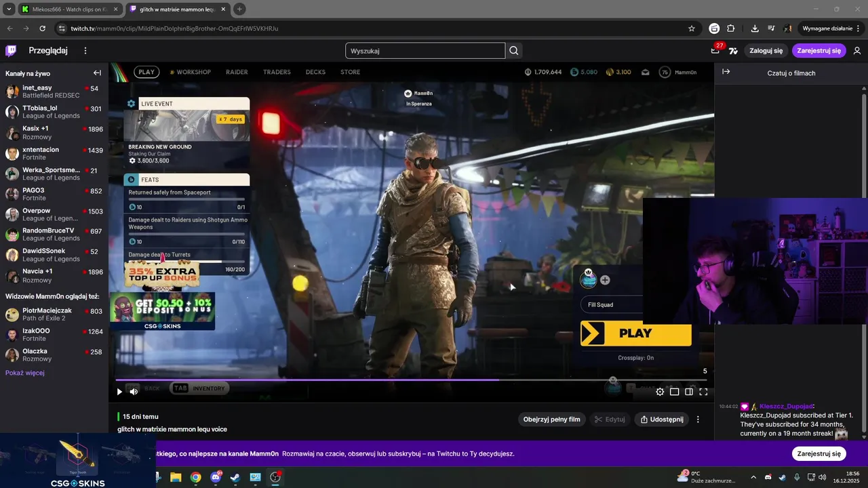868x488 pixels.
Task: Open OBS from the taskbar
Action: [x=275, y=477]
